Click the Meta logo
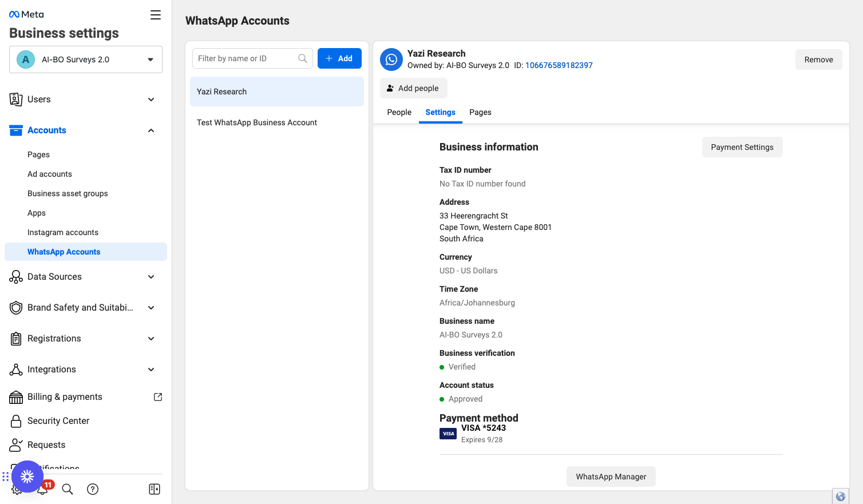This screenshot has width=863, height=504. (26, 14)
